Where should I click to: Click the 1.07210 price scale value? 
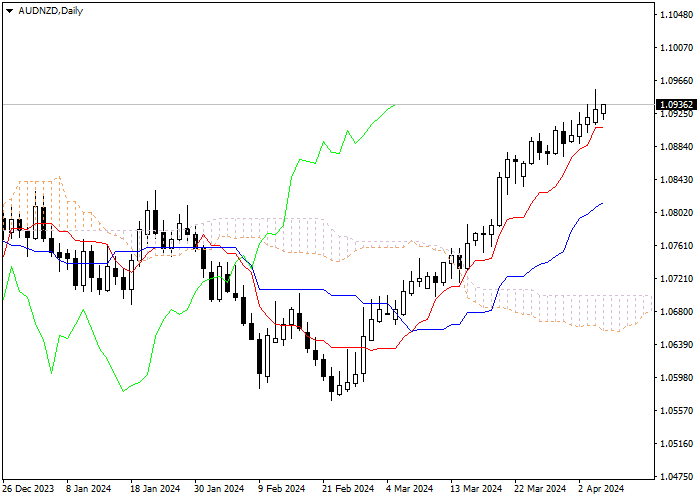click(676, 279)
